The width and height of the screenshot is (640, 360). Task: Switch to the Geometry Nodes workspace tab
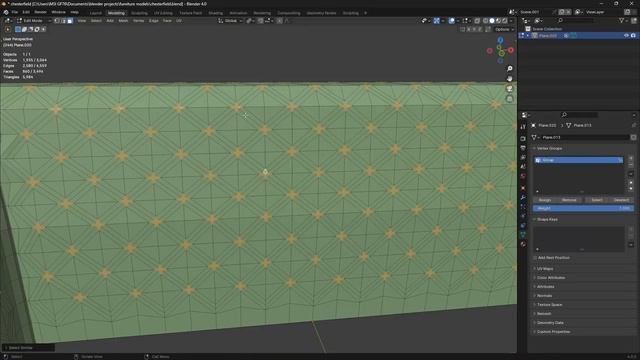(321, 13)
